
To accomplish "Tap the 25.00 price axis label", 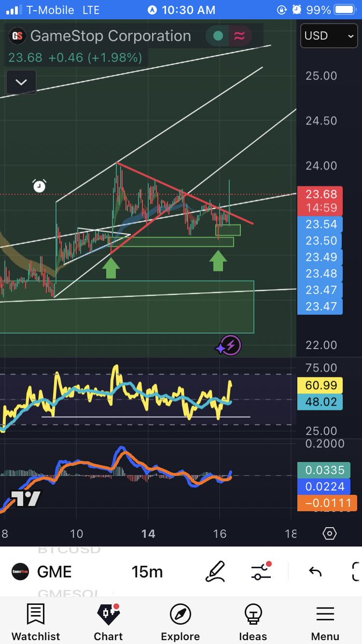I will click(x=321, y=76).
